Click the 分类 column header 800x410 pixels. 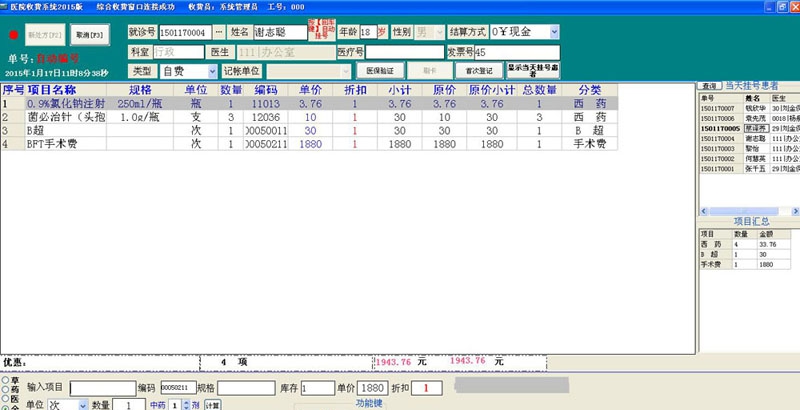[x=583, y=90]
